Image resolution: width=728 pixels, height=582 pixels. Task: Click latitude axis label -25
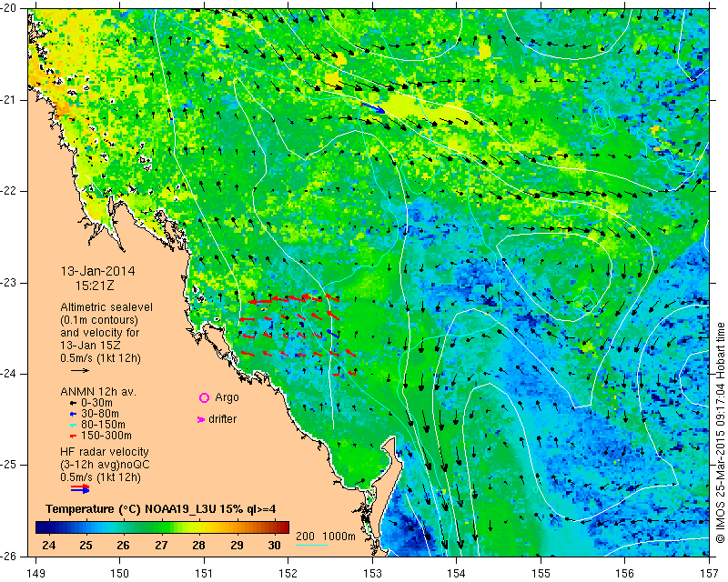(x=10, y=466)
